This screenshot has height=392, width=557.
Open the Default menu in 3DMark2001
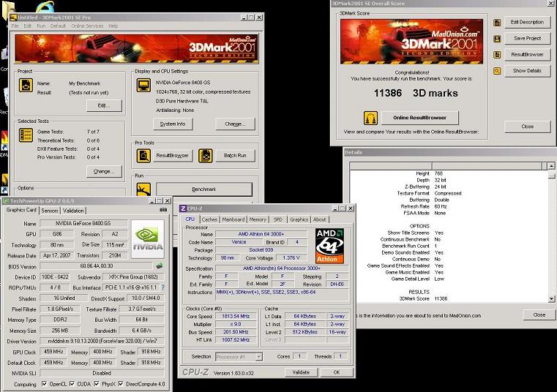[59, 26]
